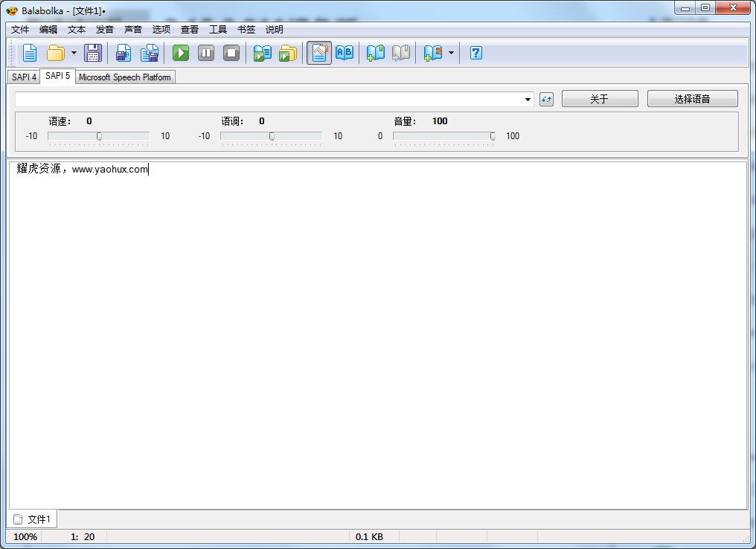The image size is (756, 549).
Task: Stop speech playback
Action: coord(231,53)
